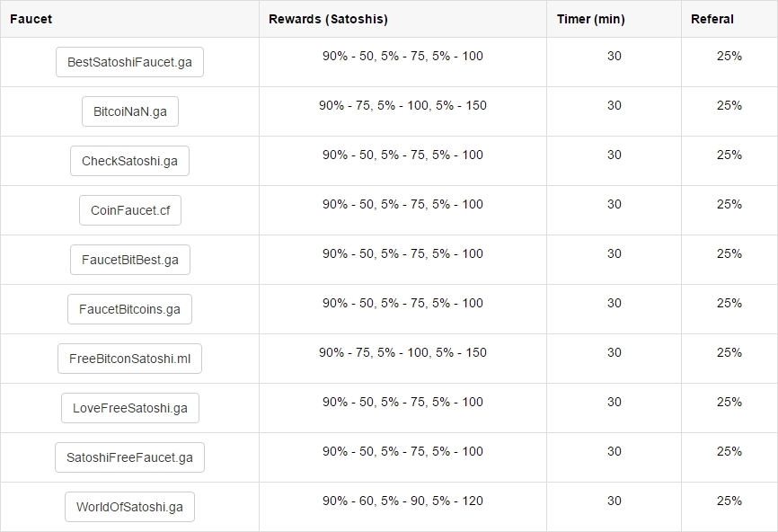Visit LoveFreeSatoshi.ga faucet
778x532 pixels.
click(130, 408)
